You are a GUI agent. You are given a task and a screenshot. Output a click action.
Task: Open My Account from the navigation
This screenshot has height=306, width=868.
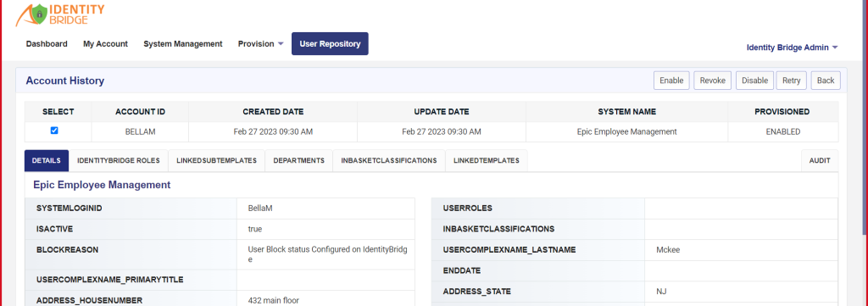pos(105,44)
